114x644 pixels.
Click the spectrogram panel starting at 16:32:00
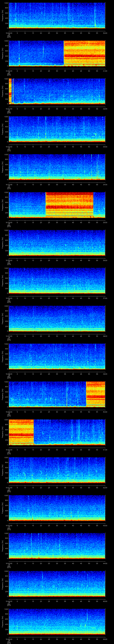tap(57, 129)
